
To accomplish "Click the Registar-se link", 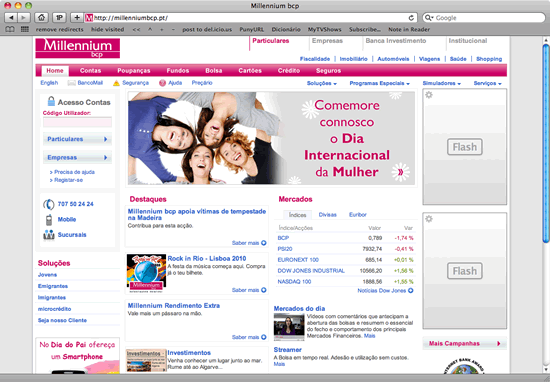I will [x=68, y=180].
